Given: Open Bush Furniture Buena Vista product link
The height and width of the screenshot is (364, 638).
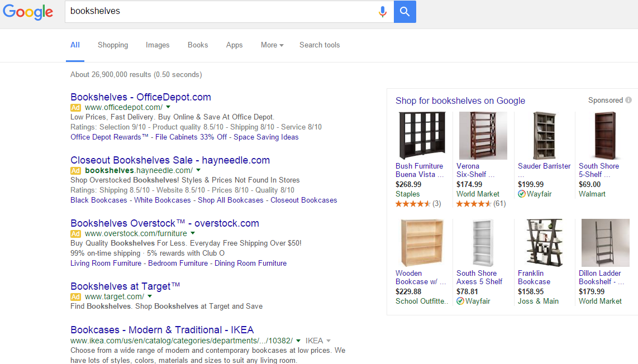Looking at the screenshot, I should (420, 170).
